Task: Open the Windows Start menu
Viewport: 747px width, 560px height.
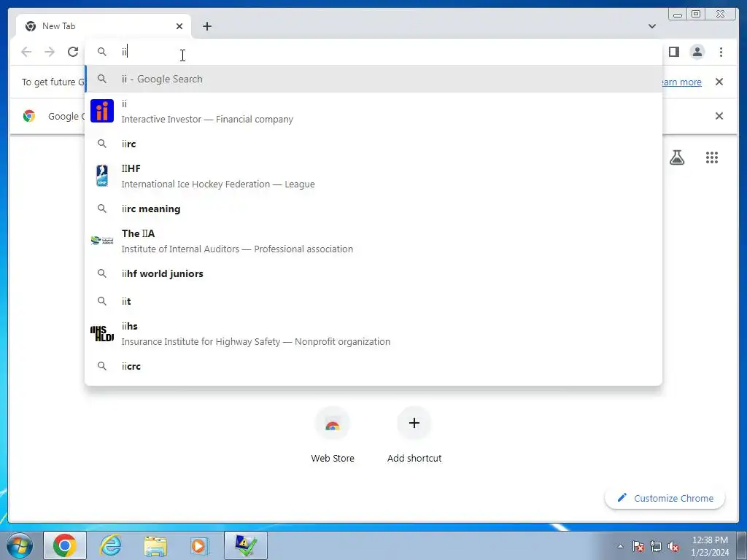Action: tap(20, 545)
